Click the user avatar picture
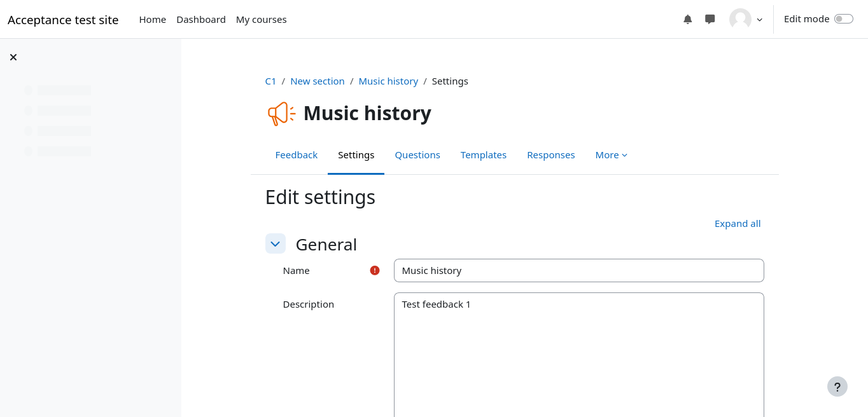 click(x=740, y=19)
